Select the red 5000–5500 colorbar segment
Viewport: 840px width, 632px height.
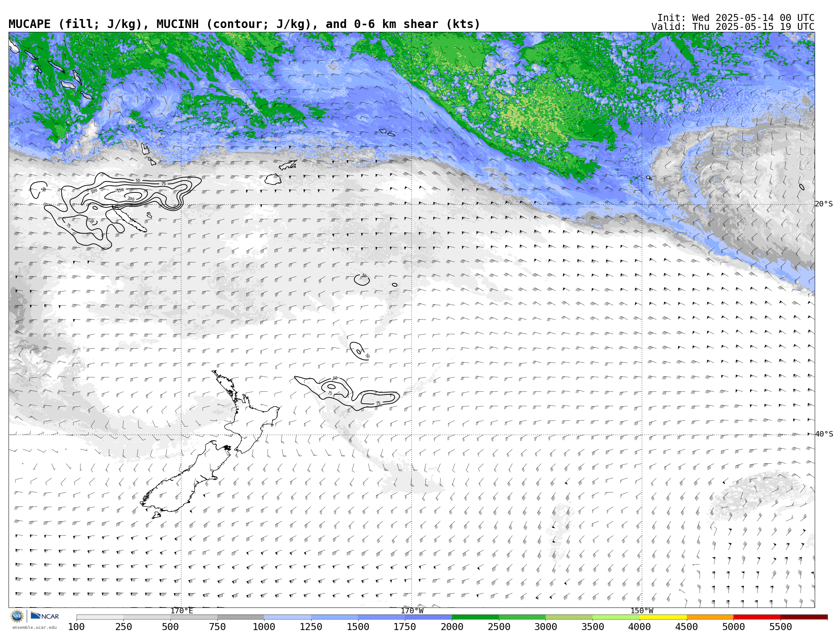(x=757, y=617)
